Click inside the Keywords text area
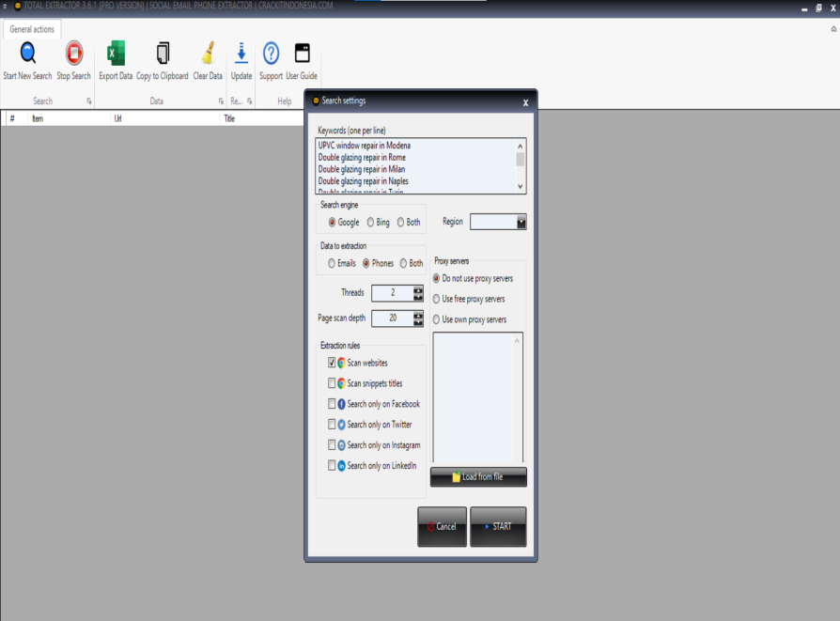 421,166
